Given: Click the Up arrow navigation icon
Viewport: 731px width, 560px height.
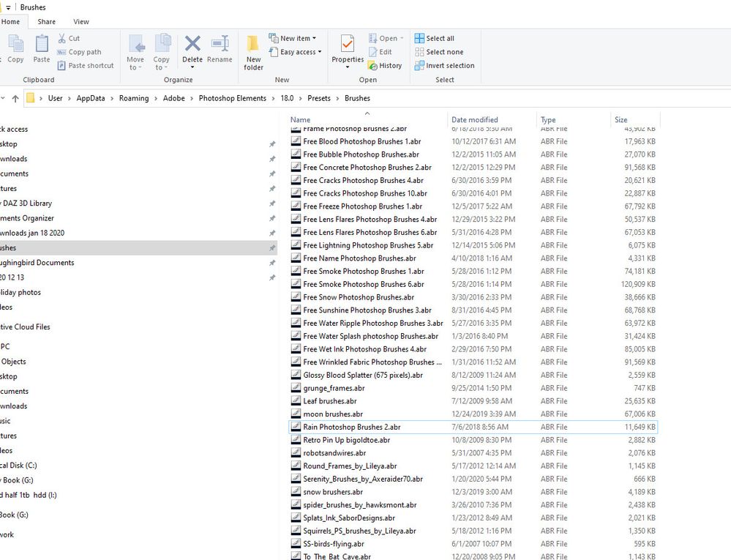Looking at the screenshot, I should 15,98.
